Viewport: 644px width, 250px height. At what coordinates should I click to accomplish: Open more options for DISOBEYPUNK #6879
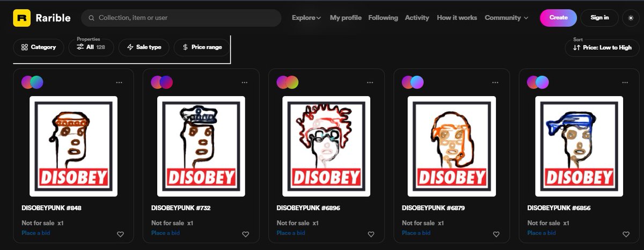click(496, 82)
